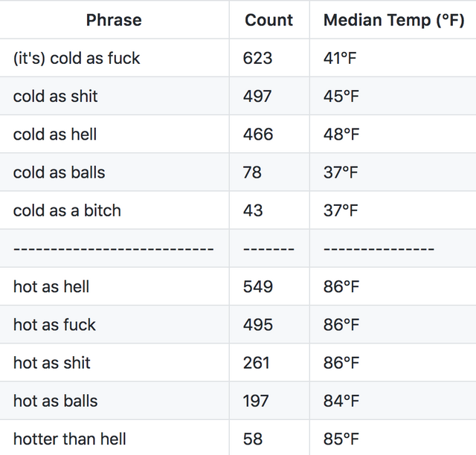This screenshot has height=455, width=476.
Task: Select the 84°F median temperature cell
Action: 341,401
